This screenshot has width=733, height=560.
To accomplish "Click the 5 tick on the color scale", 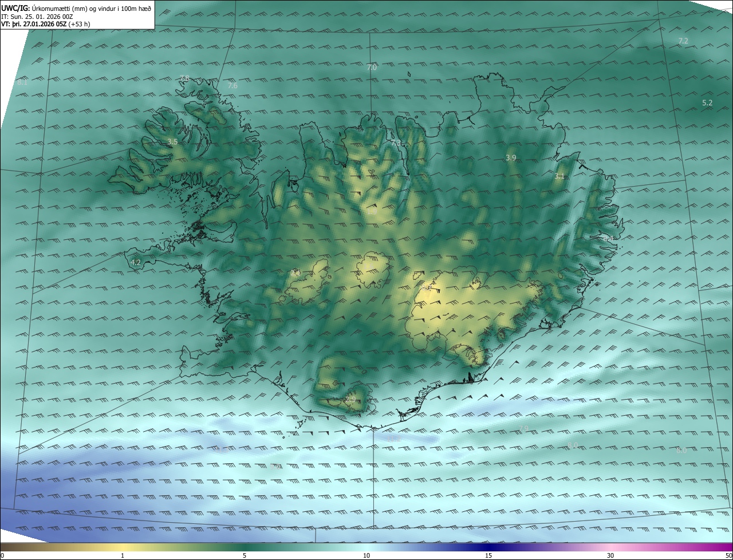I will (x=245, y=555).
